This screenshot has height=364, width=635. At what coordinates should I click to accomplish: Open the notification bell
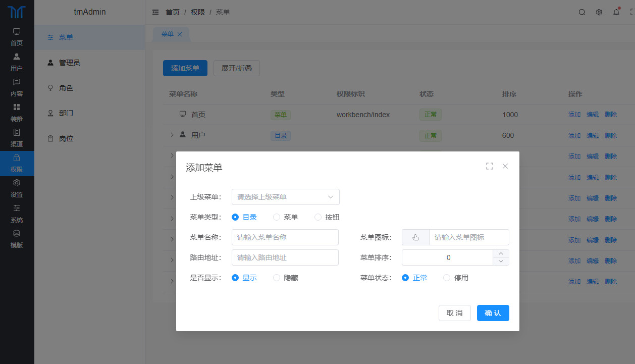tap(616, 12)
